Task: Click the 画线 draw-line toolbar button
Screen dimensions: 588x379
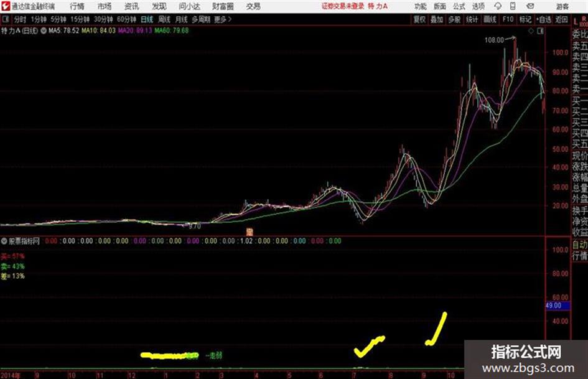Action: [490, 19]
